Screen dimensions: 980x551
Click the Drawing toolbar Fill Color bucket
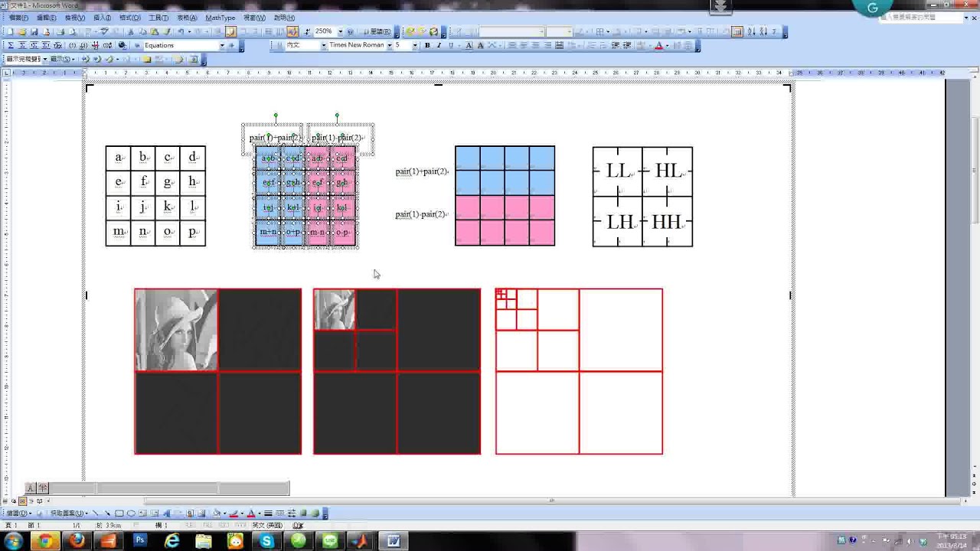217,514
